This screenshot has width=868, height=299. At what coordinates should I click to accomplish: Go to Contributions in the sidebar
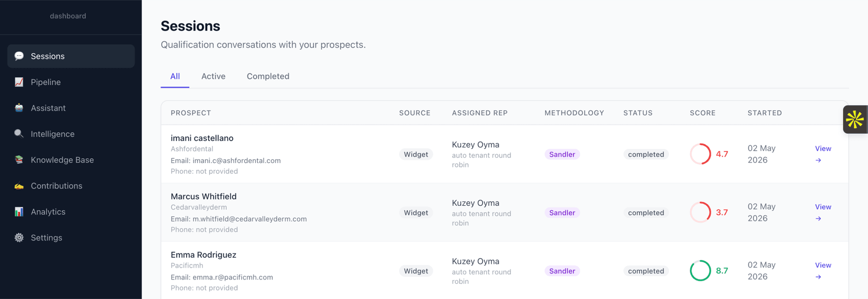71,186
